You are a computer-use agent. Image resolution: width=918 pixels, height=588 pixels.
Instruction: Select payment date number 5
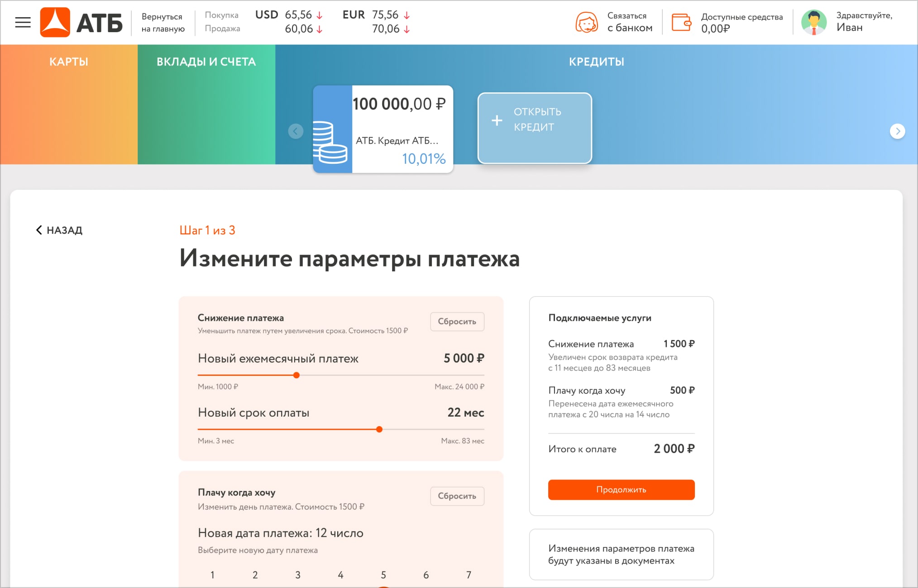coord(383,575)
